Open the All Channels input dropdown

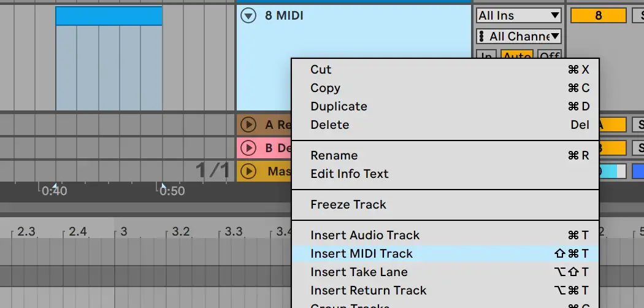click(519, 37)
